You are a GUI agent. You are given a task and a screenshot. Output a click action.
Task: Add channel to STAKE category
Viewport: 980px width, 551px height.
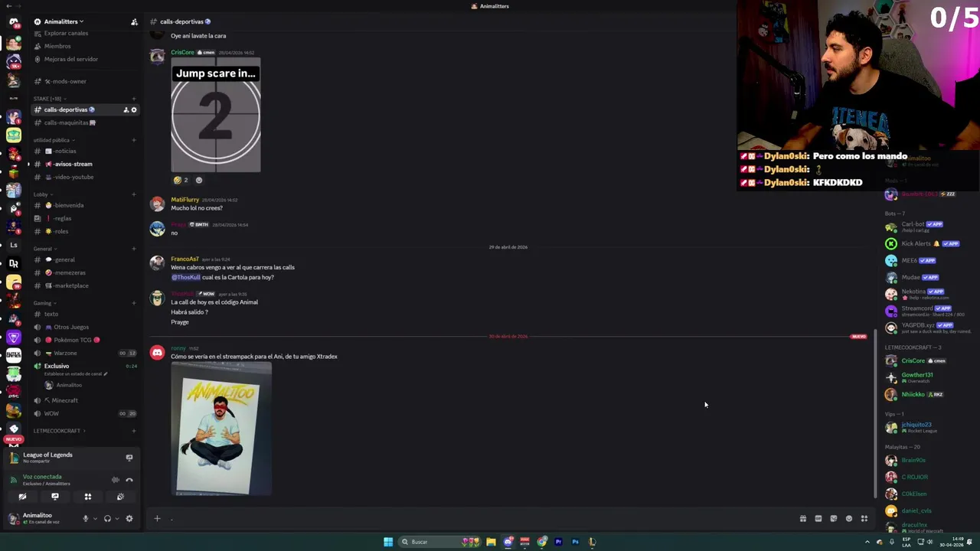click(134, 99)
